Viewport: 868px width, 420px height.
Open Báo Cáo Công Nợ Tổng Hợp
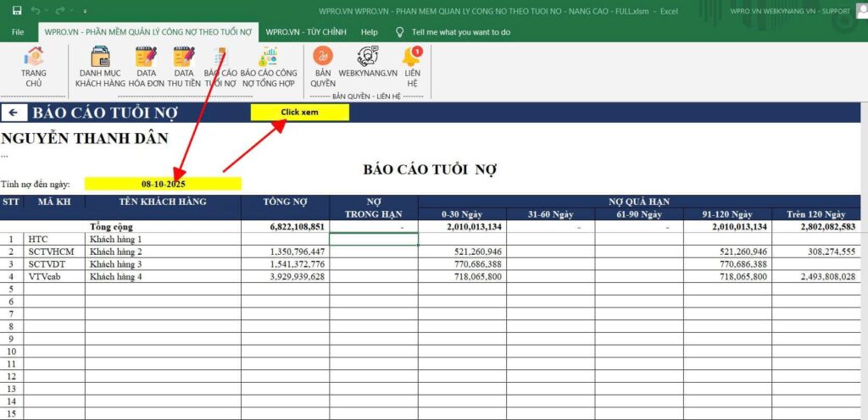pos(268,66)
